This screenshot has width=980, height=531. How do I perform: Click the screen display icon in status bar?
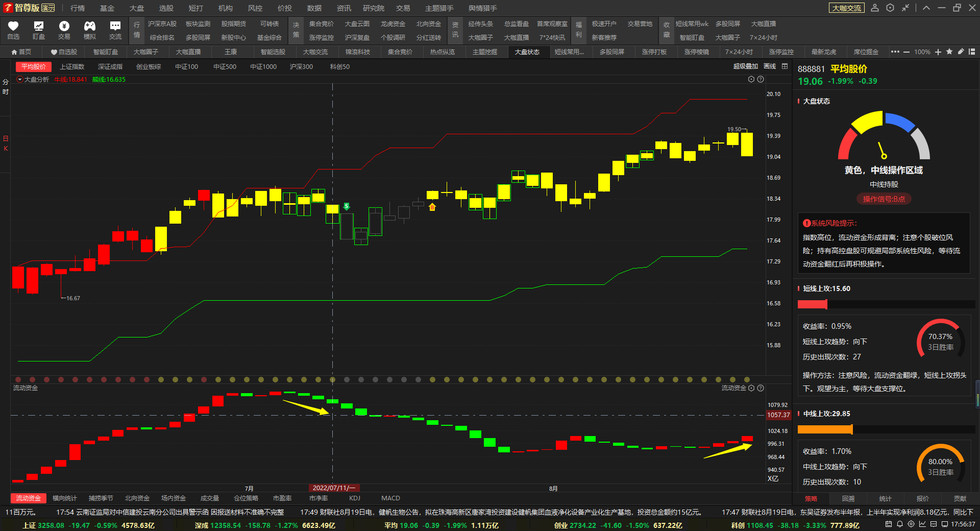pos(945,524)
